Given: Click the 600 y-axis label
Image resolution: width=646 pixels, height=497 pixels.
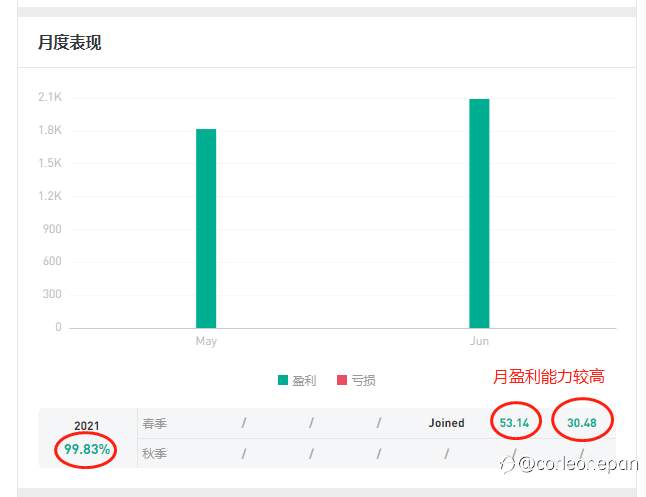Looking at the screenshot, I should pos(52,261).
